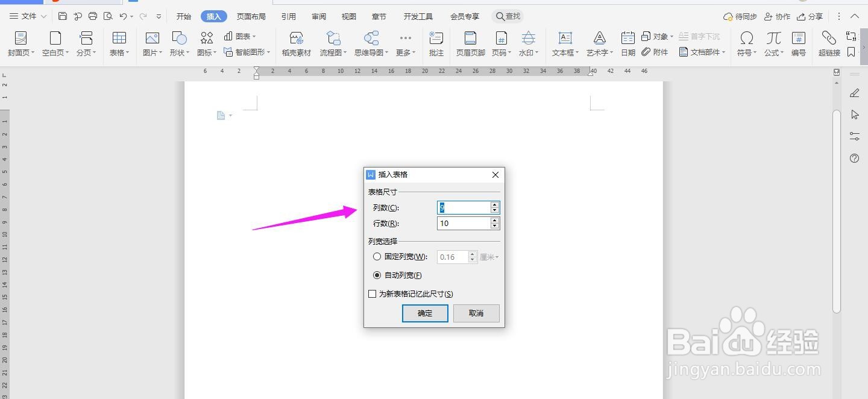Image resolution: width=868 pixels, height=399 pixels.
Task: Insert a smart graphic (智能图形)
Action: pyautogui.click(x=247, y=52)
